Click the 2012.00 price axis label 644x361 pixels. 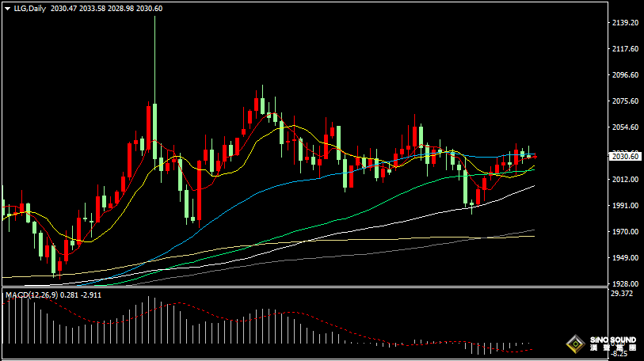pos(625,180)
